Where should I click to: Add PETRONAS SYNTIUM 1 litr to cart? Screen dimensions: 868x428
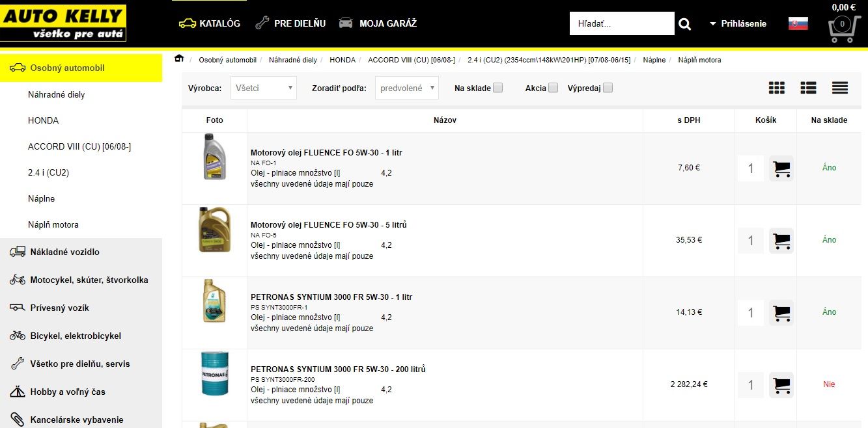pyautogui.click(x=781, y=313)
